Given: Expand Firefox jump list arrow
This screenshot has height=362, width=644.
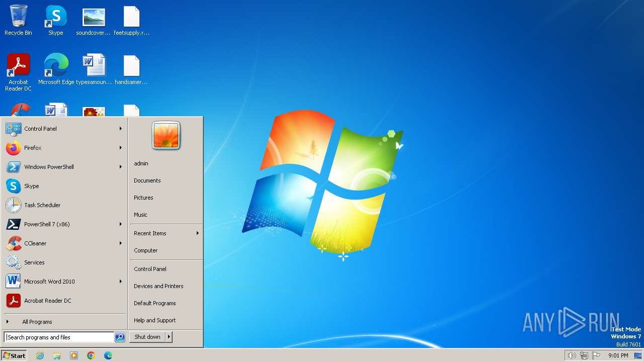Looking at the screenshot, I should [x=121, y=148].
